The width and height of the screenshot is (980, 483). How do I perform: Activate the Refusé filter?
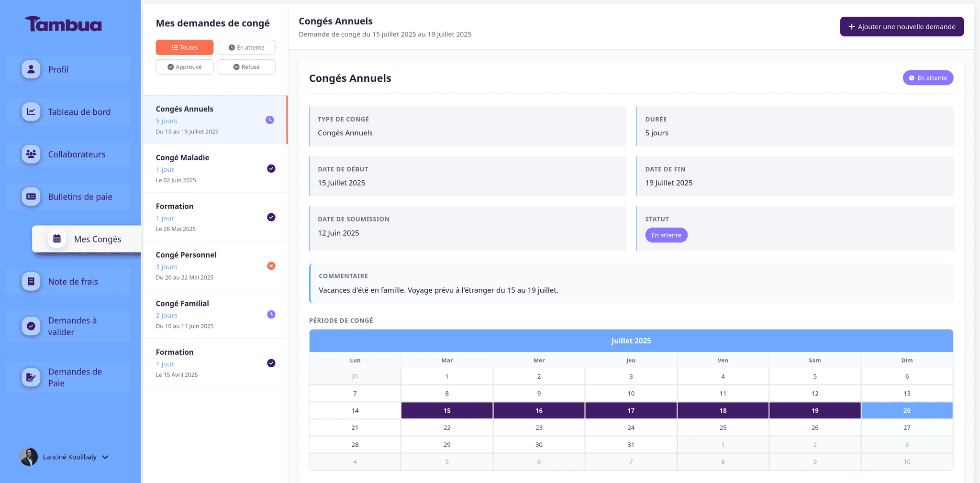pos(246,66)
